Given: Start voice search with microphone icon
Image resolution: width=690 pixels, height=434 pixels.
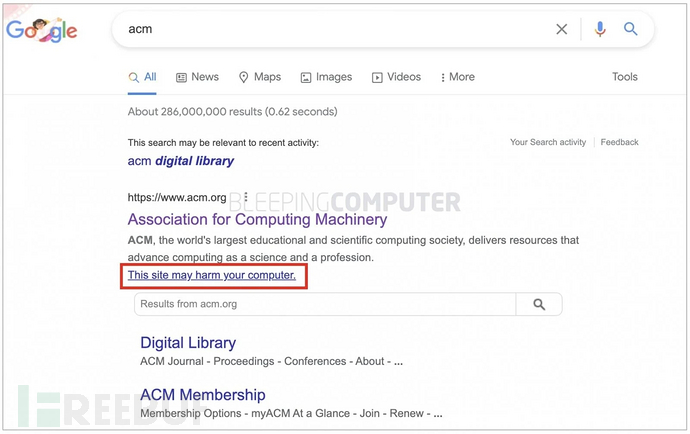Looking at the screenshot, I should point(600,30).
